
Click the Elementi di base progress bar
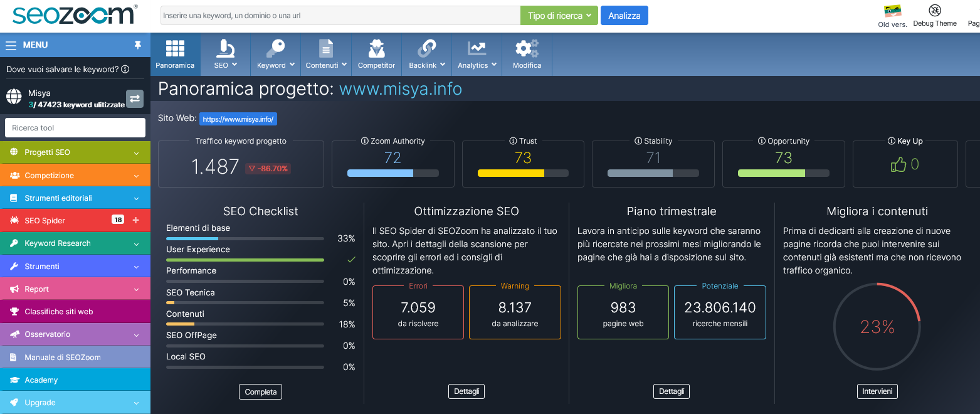(245, 239)
